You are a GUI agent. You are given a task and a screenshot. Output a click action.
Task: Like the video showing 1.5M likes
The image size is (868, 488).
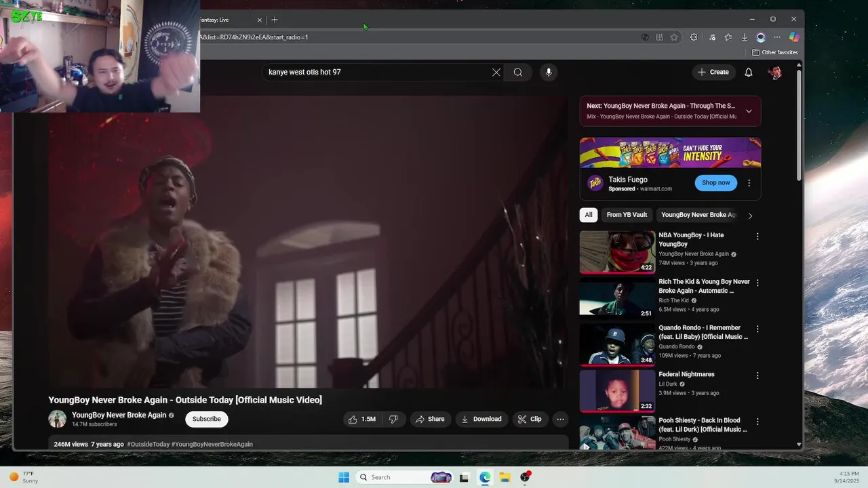point(361,419)
